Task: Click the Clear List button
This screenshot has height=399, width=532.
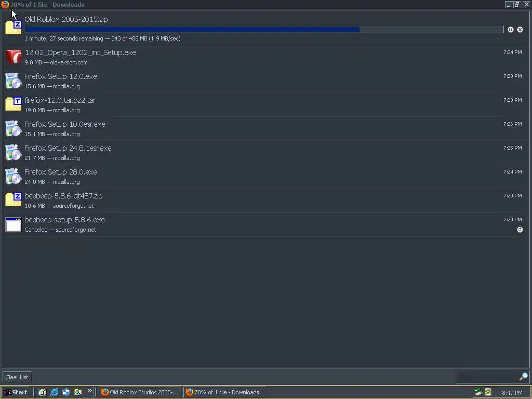Action: click(x=17, y=377)
